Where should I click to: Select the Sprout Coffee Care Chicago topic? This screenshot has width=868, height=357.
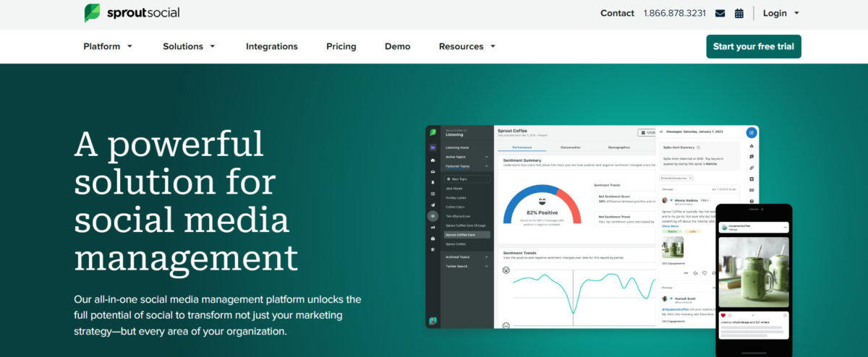coord(467,225)
